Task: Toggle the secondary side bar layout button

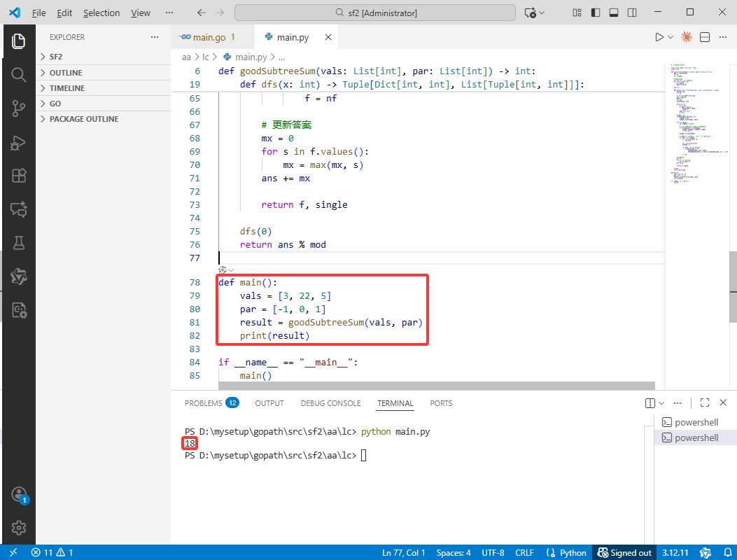Action: pyautogui.click(x=632, y=13)
